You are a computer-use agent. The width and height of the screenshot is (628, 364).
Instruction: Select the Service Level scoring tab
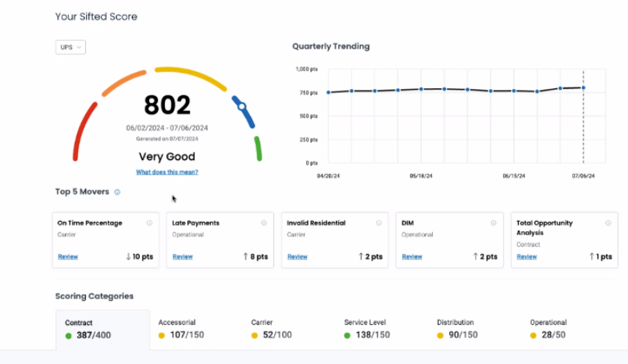[366, 328]
